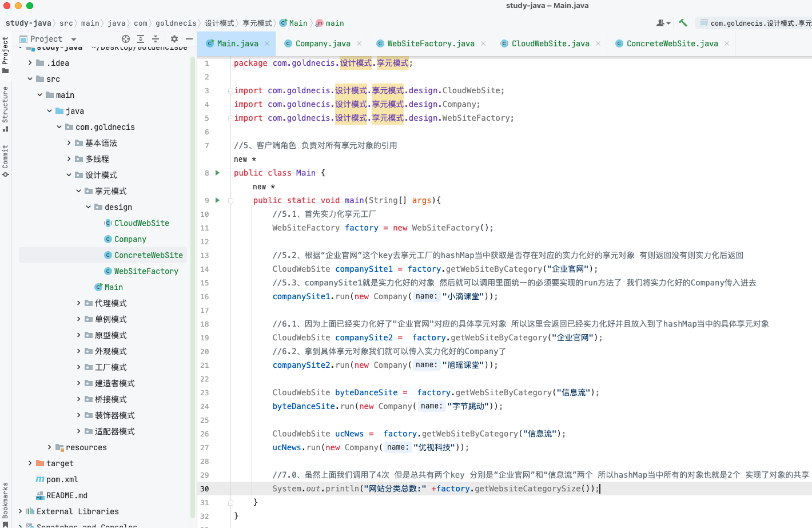812x528 pixels.
Task: Run Main class from line 8 gutter
Action: click(217, 173)
